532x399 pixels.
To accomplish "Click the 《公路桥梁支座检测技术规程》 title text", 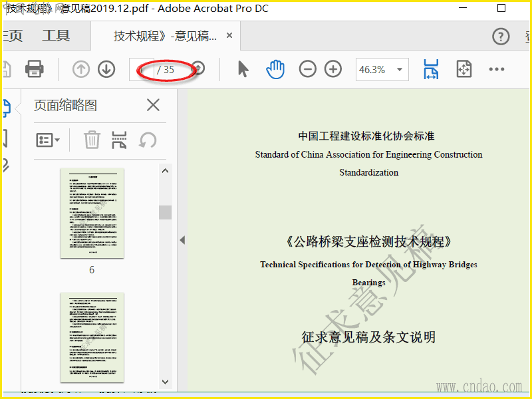I will pos(368,241).
